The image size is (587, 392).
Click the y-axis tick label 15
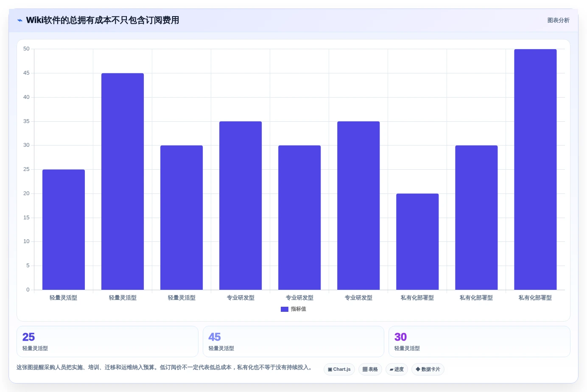(26, 218)
